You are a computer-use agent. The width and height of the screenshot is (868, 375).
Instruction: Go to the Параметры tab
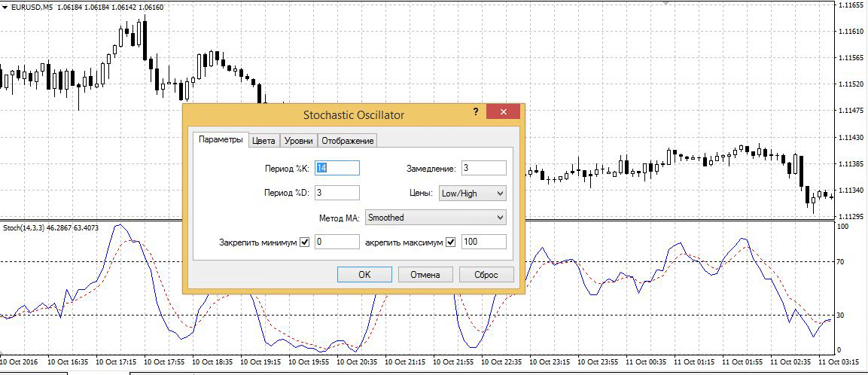coord(221,140)
